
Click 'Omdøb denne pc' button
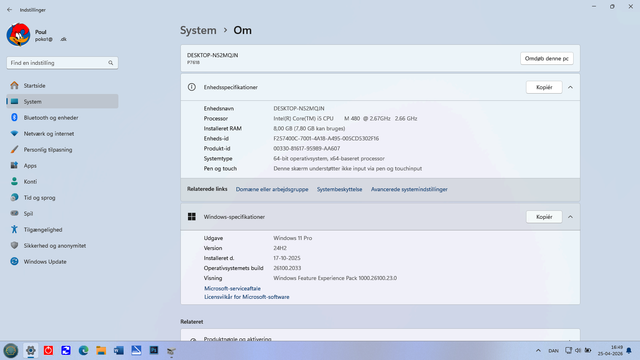click(x=547, y=58)
